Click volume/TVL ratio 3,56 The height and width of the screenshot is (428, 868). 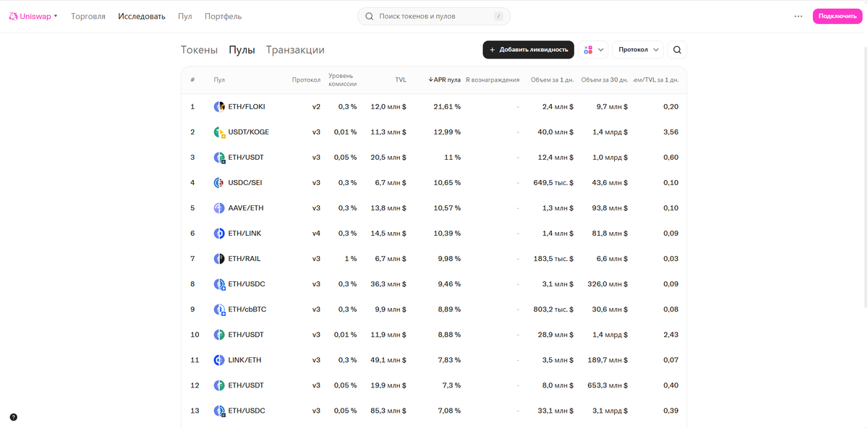point(671,132)
